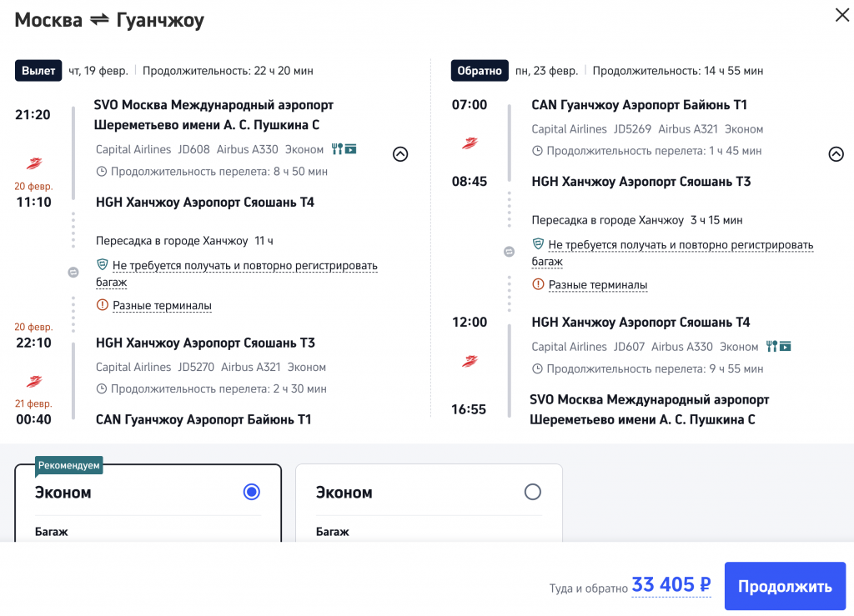Click the amenities icons for flight JD607
This screenshot has height=616, width=854.
tap(778, 347)
